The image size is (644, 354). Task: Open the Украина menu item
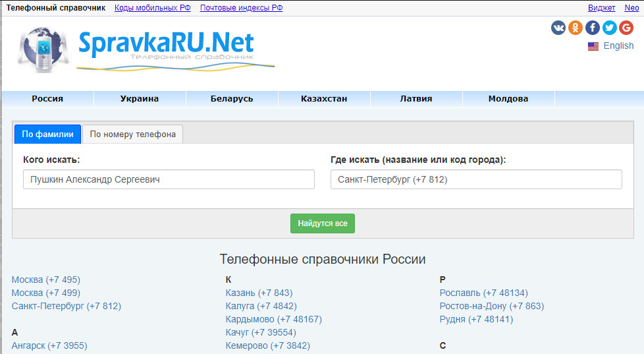pyautogui.click(x=140, y=99)
